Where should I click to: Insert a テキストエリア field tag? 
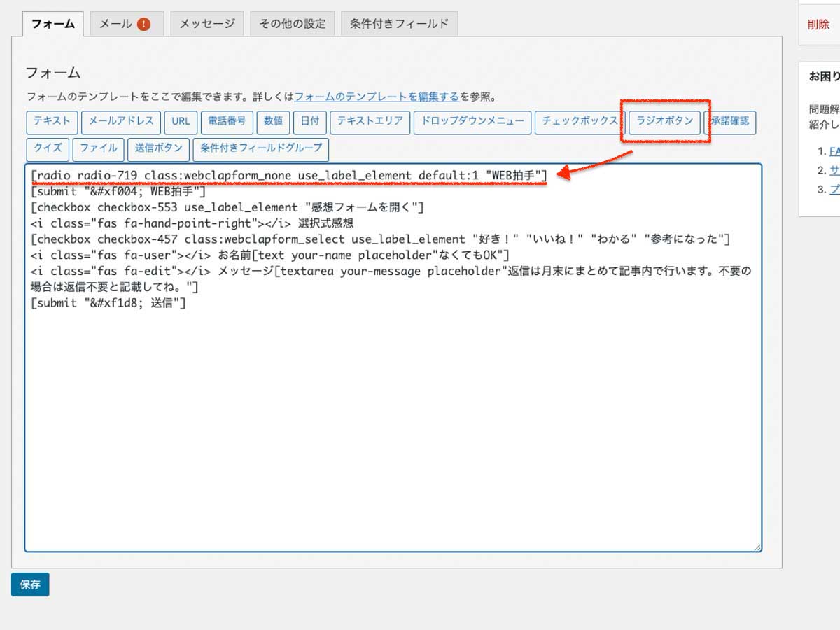pyautogui.click(x=370, y=121)
